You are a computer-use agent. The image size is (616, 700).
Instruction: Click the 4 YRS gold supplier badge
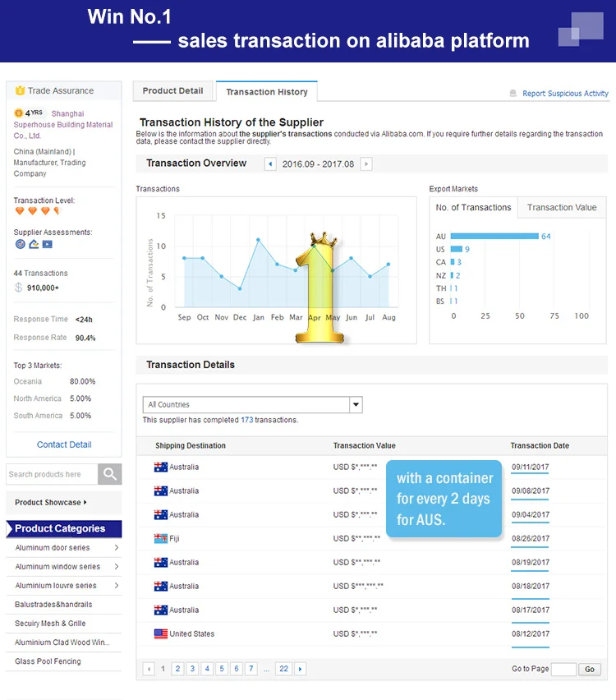click(29, 113)
